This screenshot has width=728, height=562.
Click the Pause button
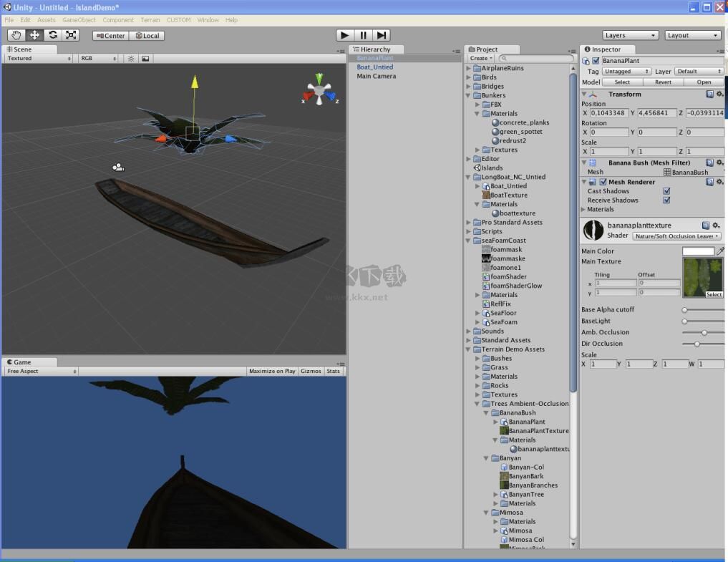[x=363, y=35]
